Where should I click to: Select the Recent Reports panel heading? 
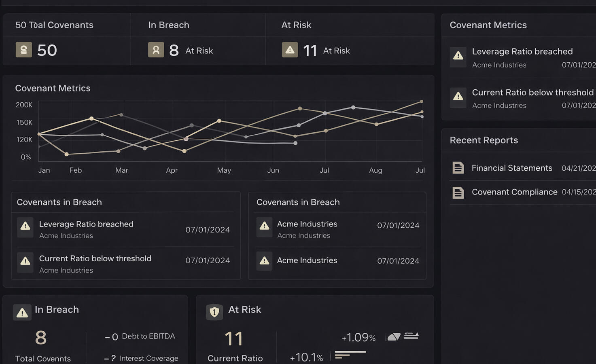tap(484, 140)
